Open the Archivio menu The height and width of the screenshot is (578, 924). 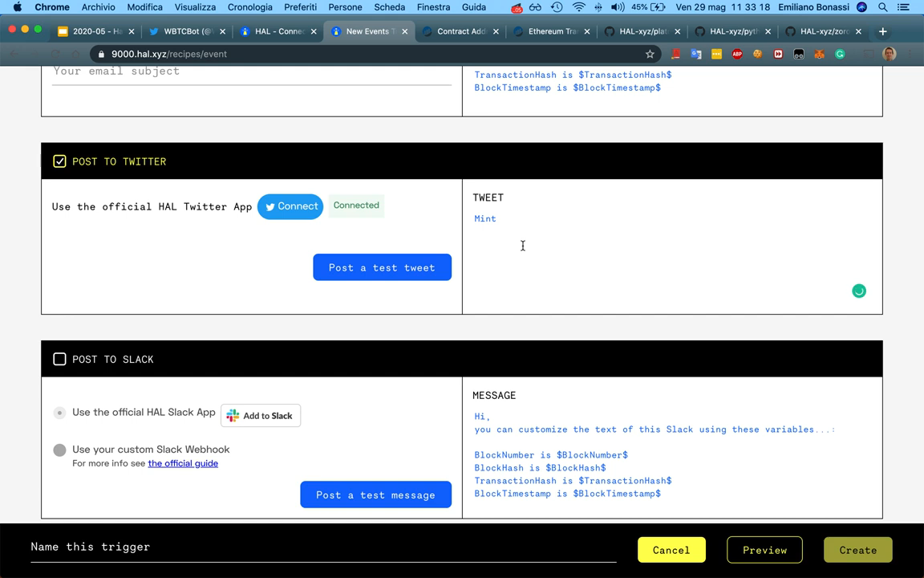[x=98, y=7]
